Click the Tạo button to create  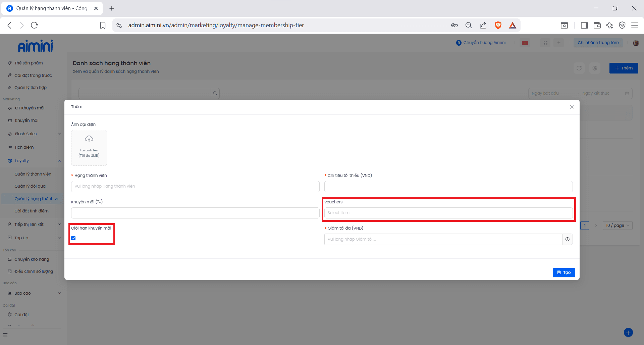563,273
